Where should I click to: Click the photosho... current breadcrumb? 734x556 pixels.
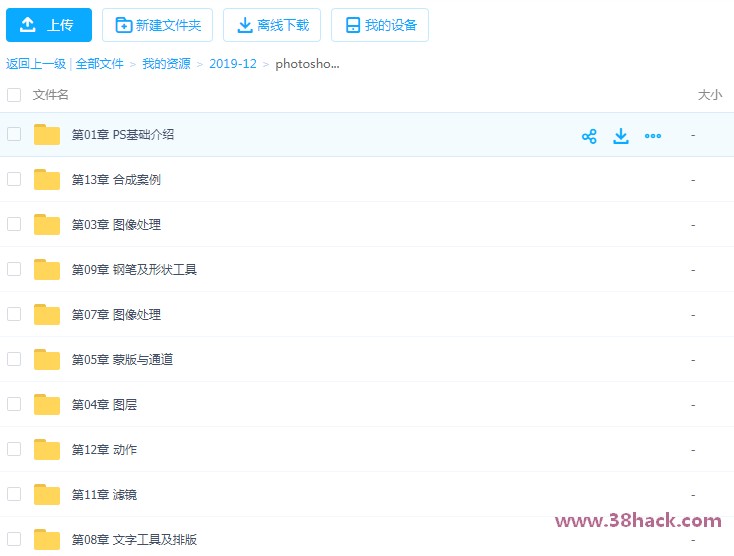[307, 64]
